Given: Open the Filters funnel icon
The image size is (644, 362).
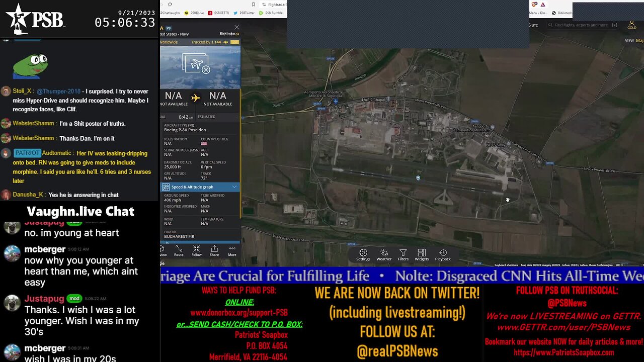Looking at the screenshot, I should (x=403, y=255).
